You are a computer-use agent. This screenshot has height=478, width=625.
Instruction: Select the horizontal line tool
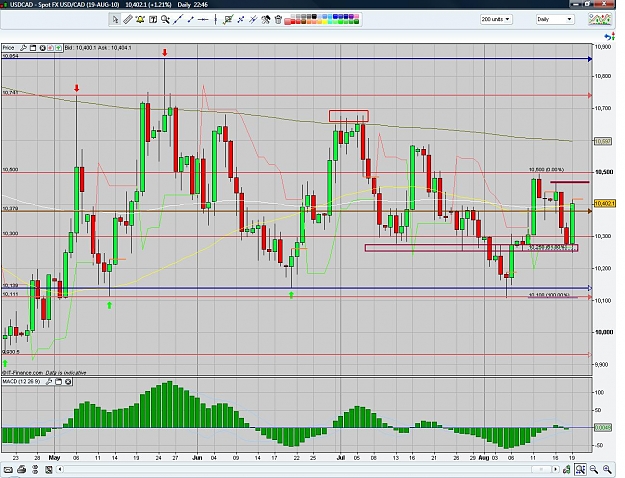203,20
